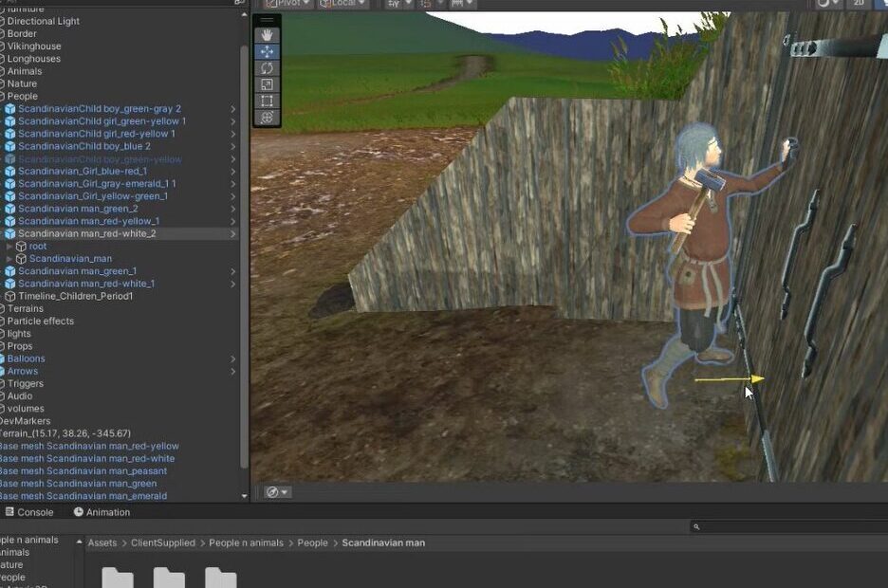Screen dimensions: 888x588
Task: Switch to the Animation tab
Action: coord(102,512)
